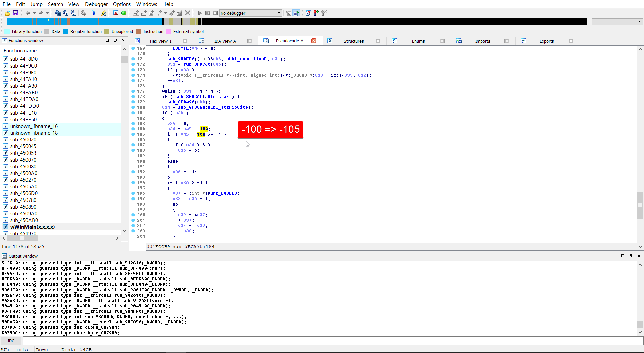Viewport: 644px width, 353px height.
Task: Jump forward with the right arrow icon
Action: pos(41,13)
